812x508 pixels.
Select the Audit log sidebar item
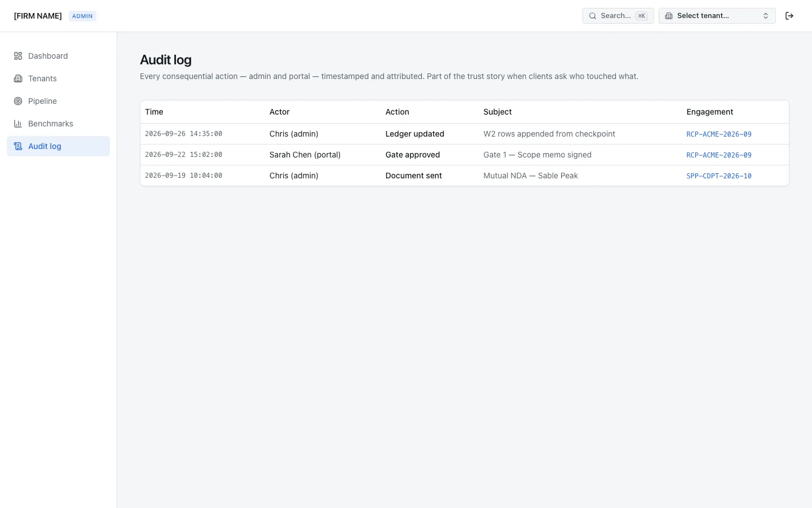pyautogui.click(x=58, y=146)
